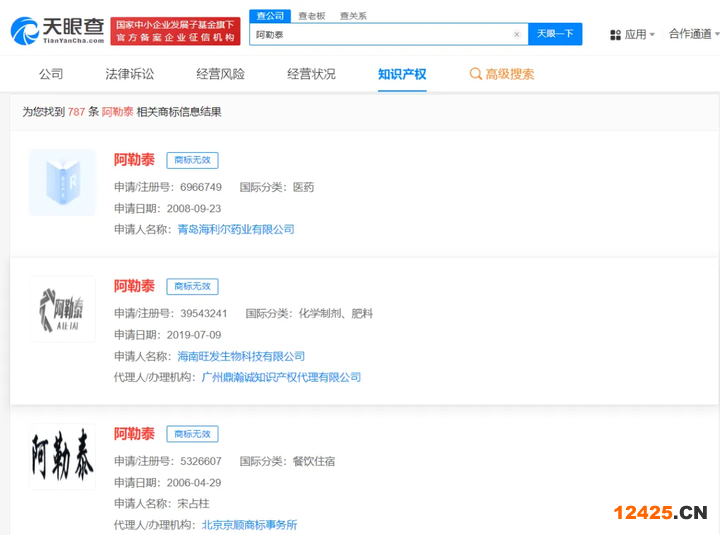Image resolution: width=720 pixels, height=535 pixels.
Task: Click application date 2008-09-23
Action: [x=194, y=208]
